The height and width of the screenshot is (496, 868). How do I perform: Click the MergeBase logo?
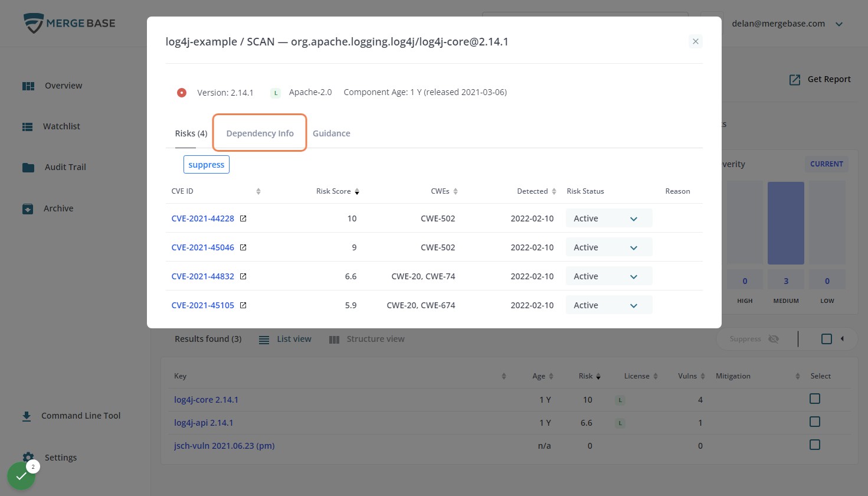coord(70,24)
